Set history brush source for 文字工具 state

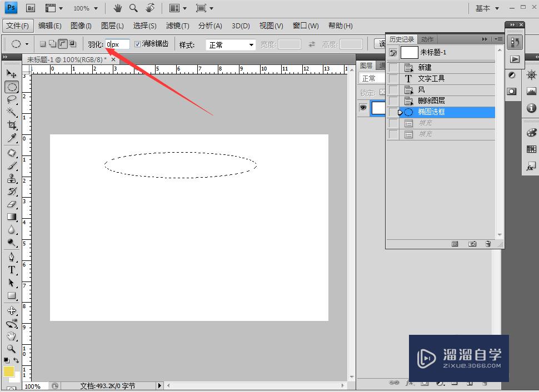(x=393, y=79)
